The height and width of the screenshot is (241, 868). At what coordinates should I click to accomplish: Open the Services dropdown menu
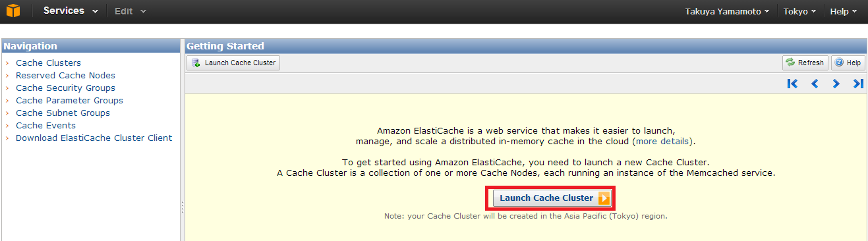[71, 11]
